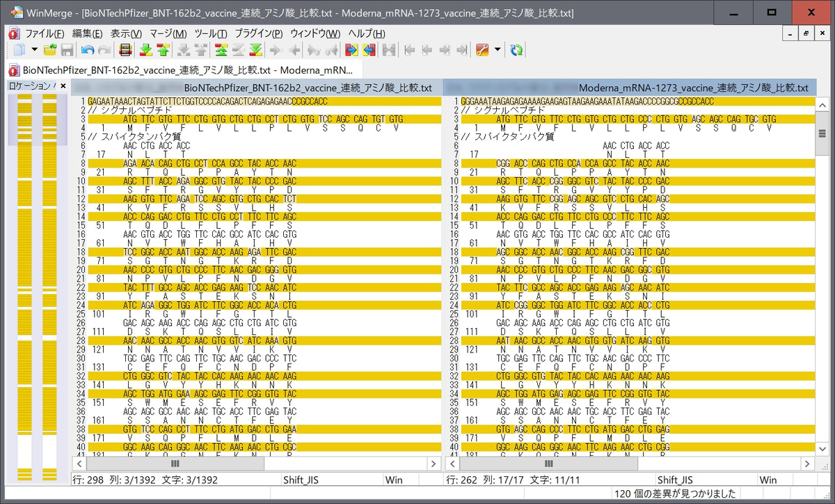This screenshot has height=504, width=835.
Task: Open the ヘルプ(H) menu
Action: tap(366, 33)
